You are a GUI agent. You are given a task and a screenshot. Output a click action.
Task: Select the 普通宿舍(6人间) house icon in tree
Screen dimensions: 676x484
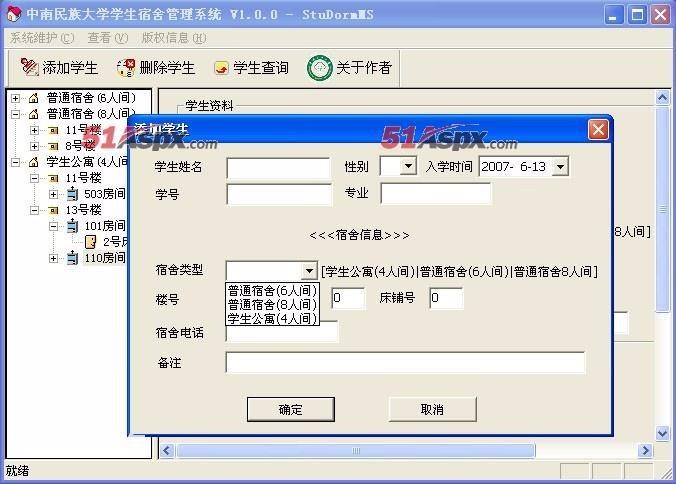point(34,98)
